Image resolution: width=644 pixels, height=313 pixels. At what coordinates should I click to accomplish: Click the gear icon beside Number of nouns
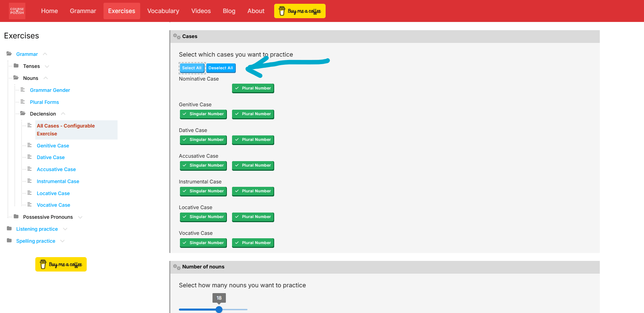(x=177, y=267)
